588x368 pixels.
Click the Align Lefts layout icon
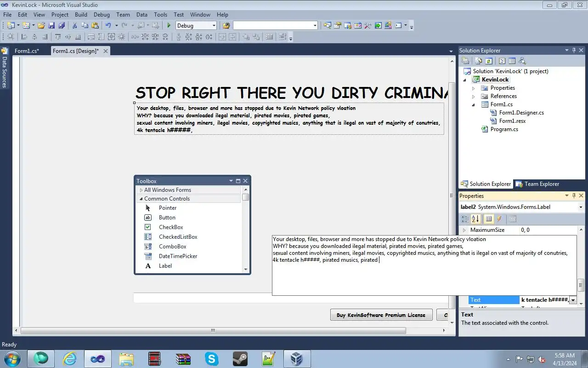[x=24, y=37]
